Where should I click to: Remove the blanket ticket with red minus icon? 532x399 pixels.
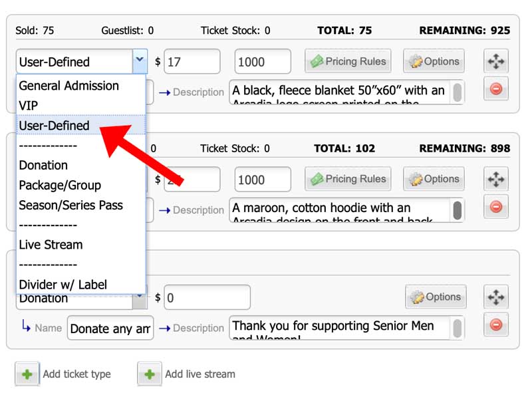pos(495,89)
